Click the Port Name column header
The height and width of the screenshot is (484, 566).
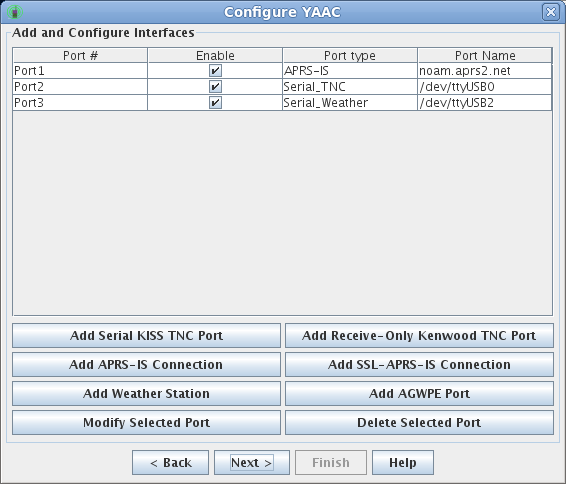pyautogui.click(x=485, y=56)
